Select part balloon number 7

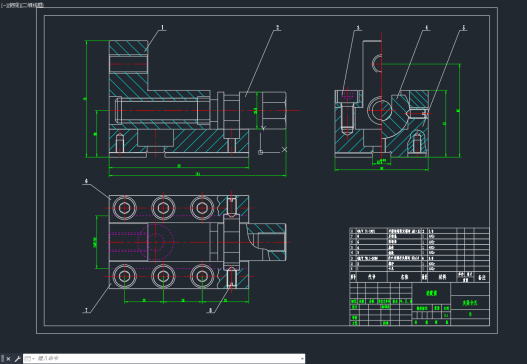(86, 310)
